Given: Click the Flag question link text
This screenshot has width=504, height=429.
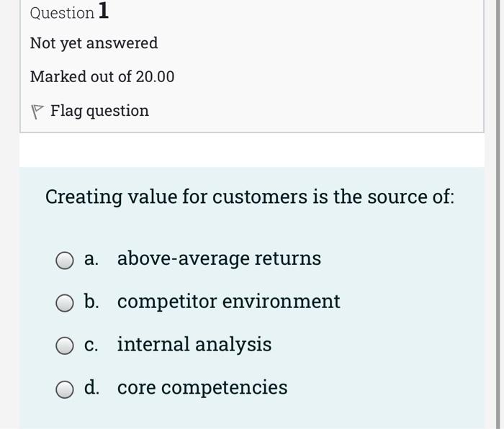Looking at the screenshot, I should click(x=99, y=111).
